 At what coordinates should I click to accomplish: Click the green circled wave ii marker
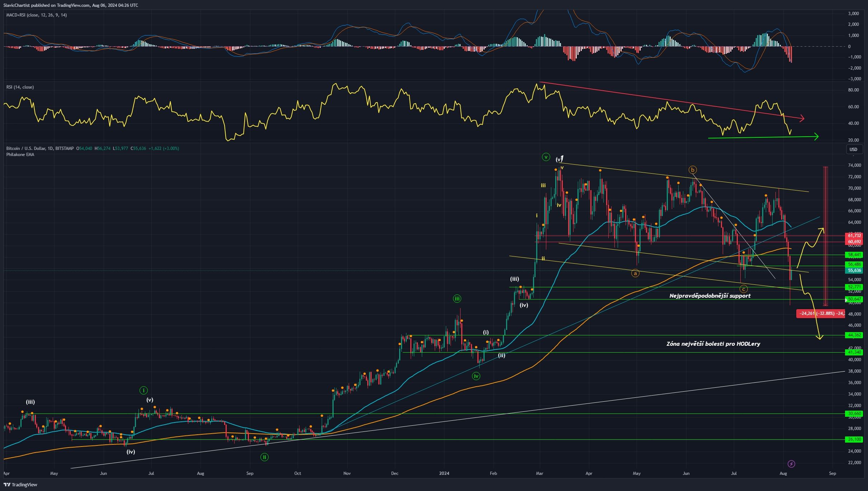click(x=264, y=457)
